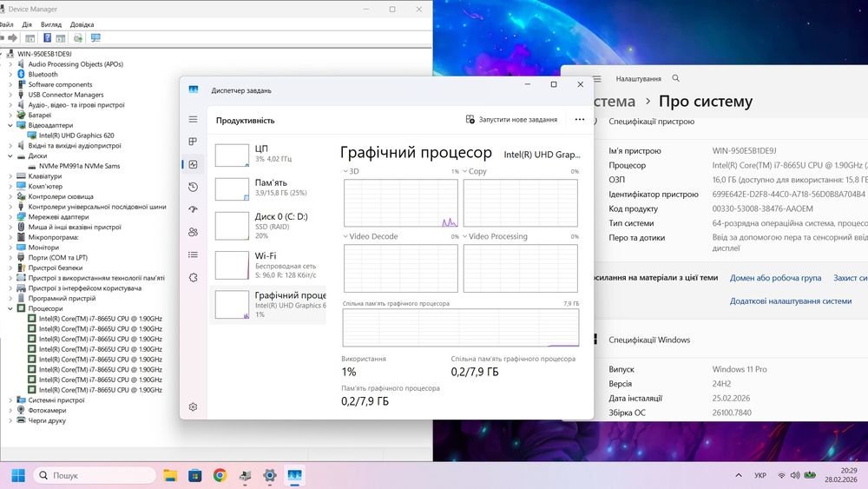Open Task Manager settings gear icon

193,407
